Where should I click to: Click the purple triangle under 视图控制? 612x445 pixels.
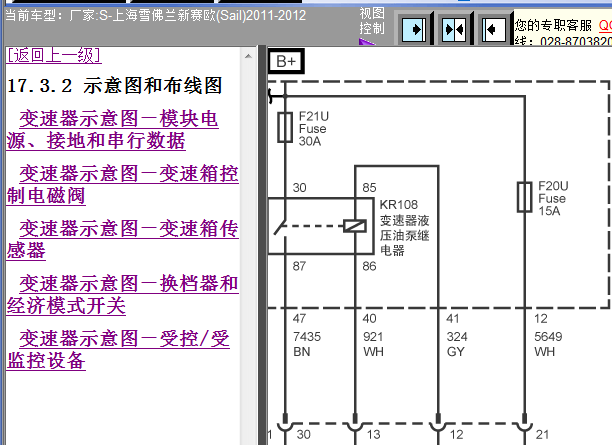click(367, 41)
